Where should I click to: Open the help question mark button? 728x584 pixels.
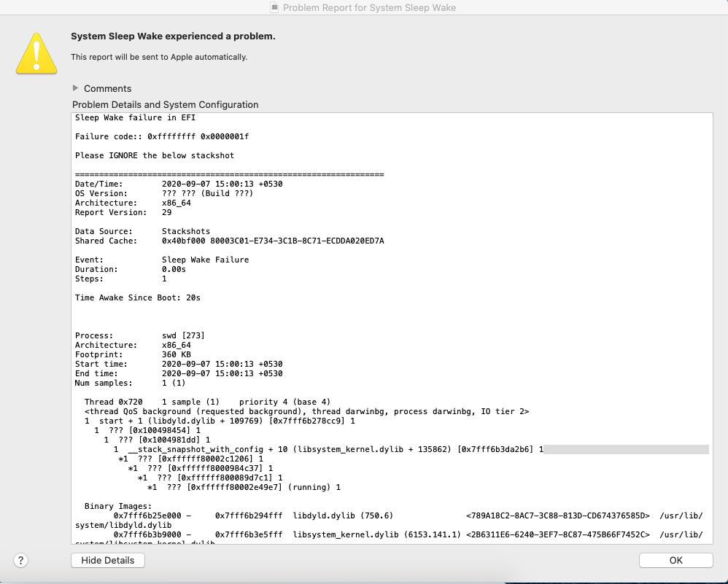click(20, 561)
